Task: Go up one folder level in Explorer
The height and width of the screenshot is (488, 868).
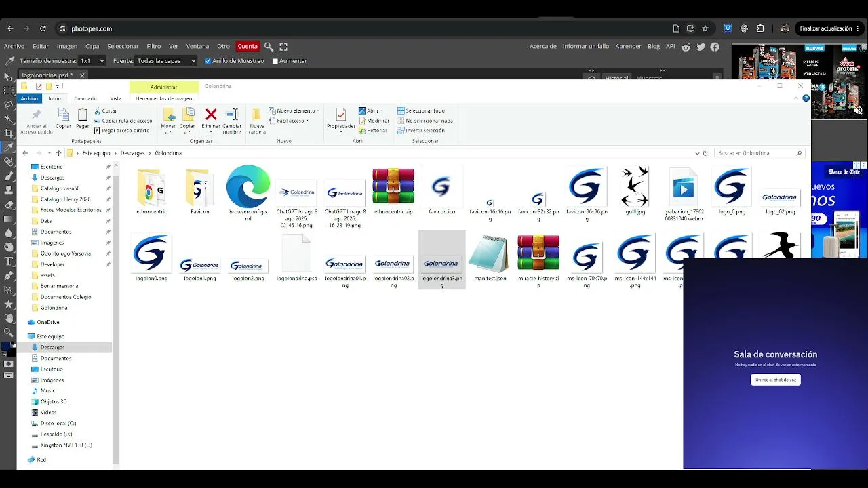Action: pyautogui.click(x=59, y=153)
